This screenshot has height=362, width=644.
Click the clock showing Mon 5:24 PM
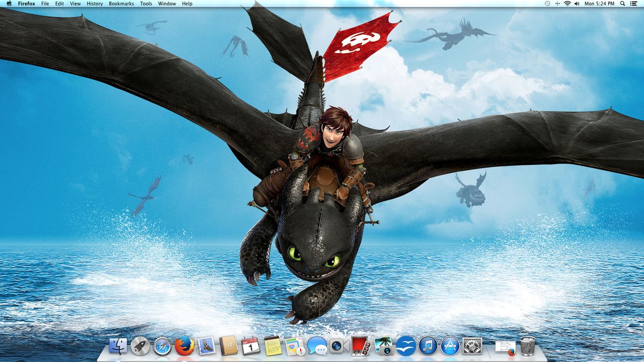click(x=599, y=4)
